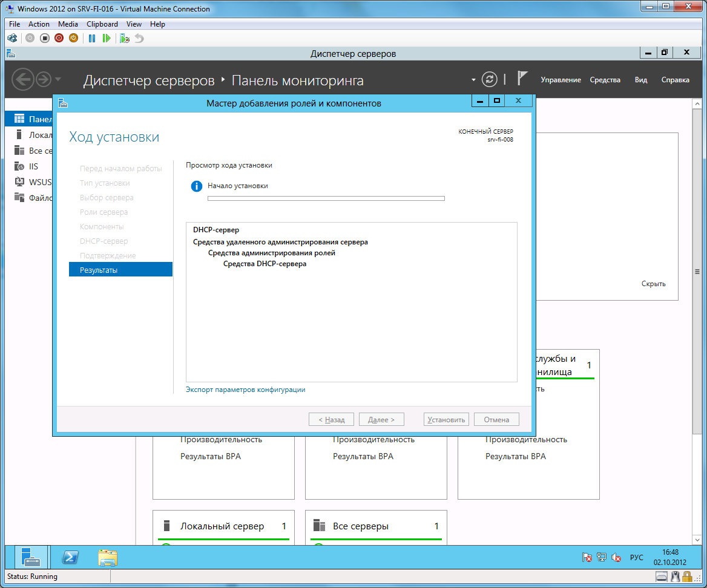Open the Средства menu
Viewport: 707px width, 588px height.
[605, 80]
